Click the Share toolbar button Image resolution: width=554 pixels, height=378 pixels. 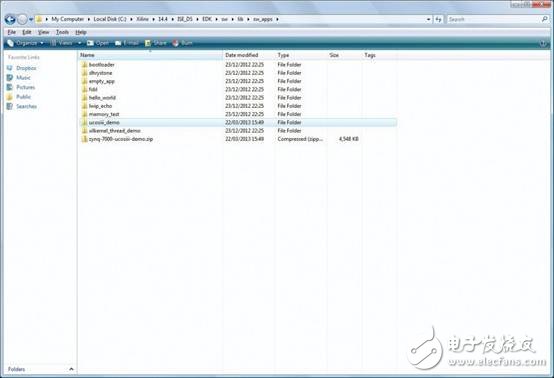[155, 43]
